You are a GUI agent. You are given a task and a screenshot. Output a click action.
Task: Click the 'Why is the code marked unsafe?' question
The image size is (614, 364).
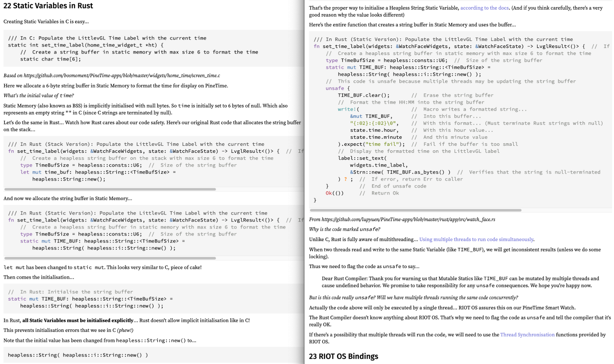(x=344, y=229)
